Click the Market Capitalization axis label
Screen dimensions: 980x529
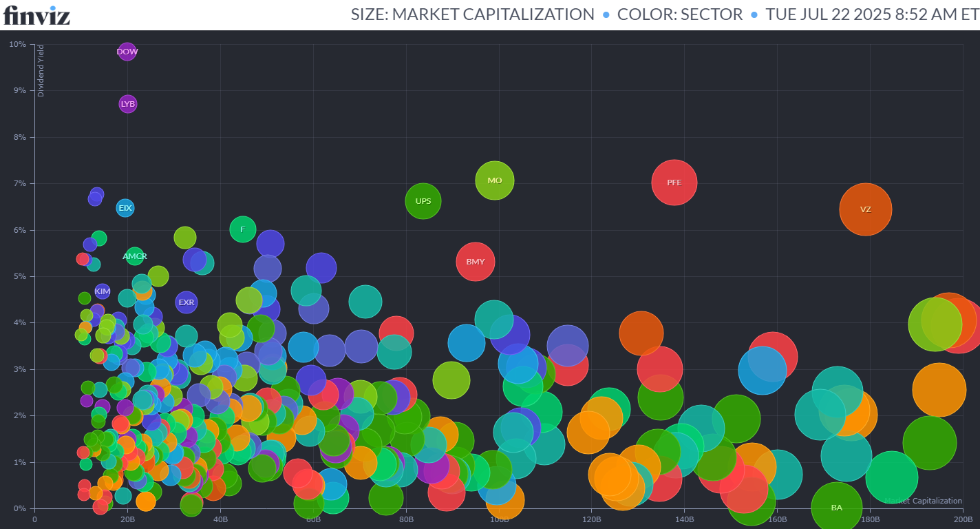[x=923, y=501]
